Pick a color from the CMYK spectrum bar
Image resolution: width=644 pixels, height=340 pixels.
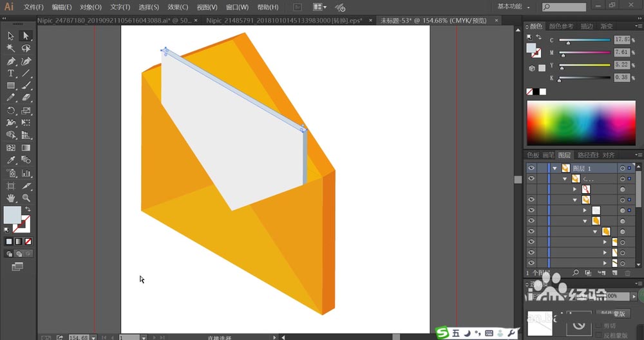pos(581,123)
